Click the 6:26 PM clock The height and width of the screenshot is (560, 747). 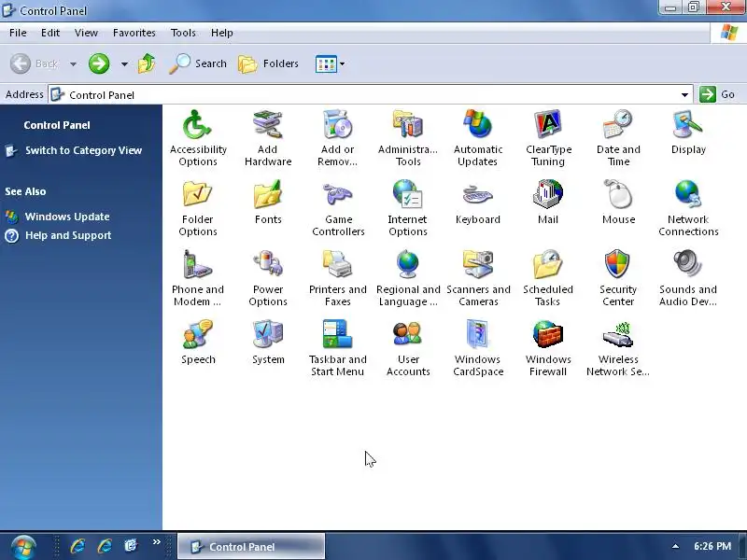tap(712, 546)
